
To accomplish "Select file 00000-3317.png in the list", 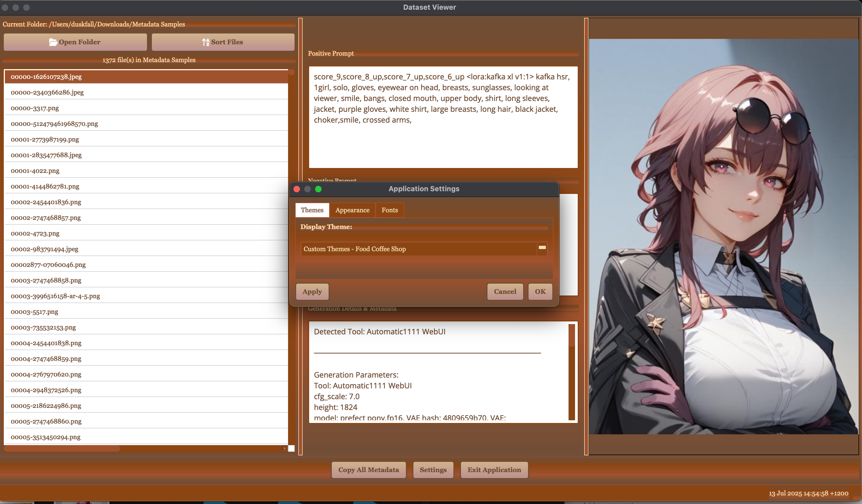I will pos(35,108).
